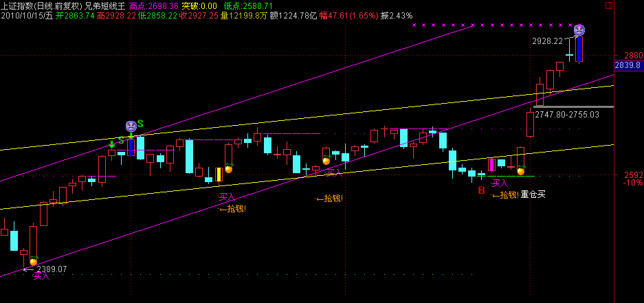
Task: Click the close price 收2927.25
Action: 199,16
